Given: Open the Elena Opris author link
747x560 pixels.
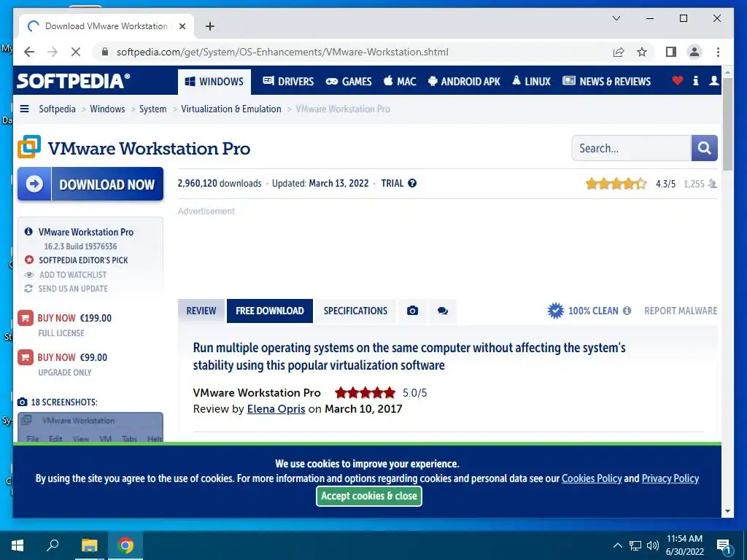Looking at the screenshot, I should point(276,409).
